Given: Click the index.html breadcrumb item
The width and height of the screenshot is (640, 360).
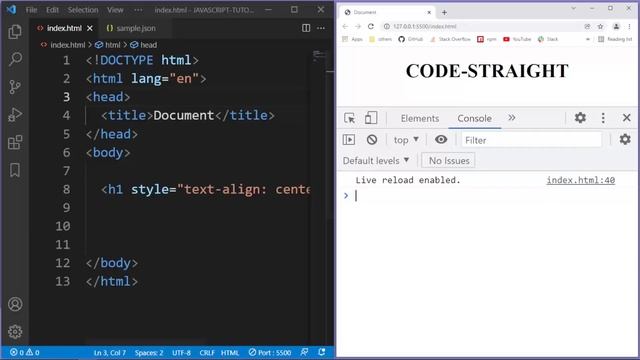Looking at the screenshot, I should pyautogui.click(x=63, y=45).
